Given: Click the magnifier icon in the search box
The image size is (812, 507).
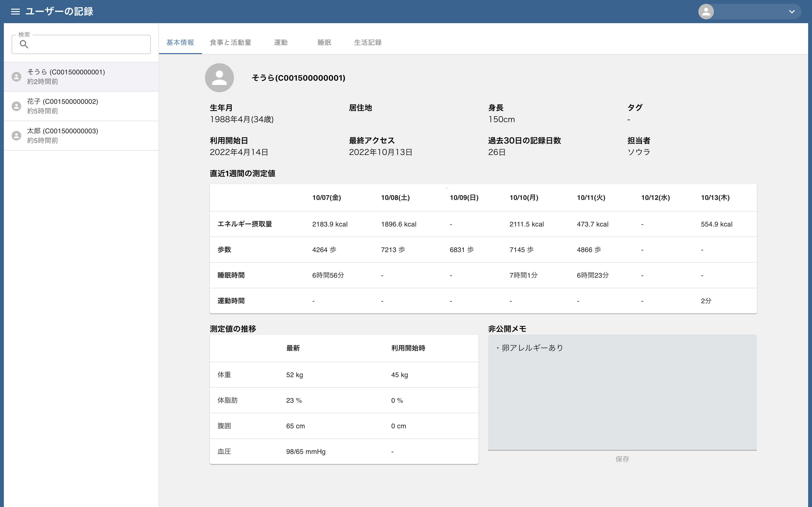Looking at the screenshot, I should 24,44.
